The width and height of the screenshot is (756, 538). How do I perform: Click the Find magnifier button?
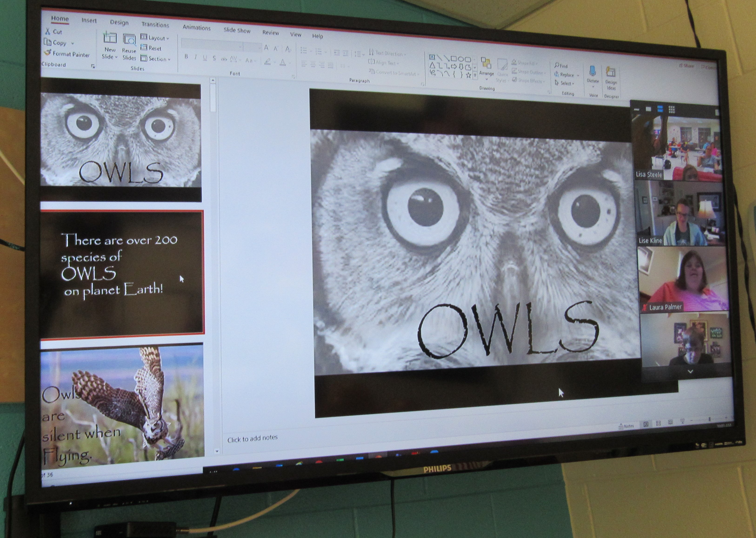[561, 66]
